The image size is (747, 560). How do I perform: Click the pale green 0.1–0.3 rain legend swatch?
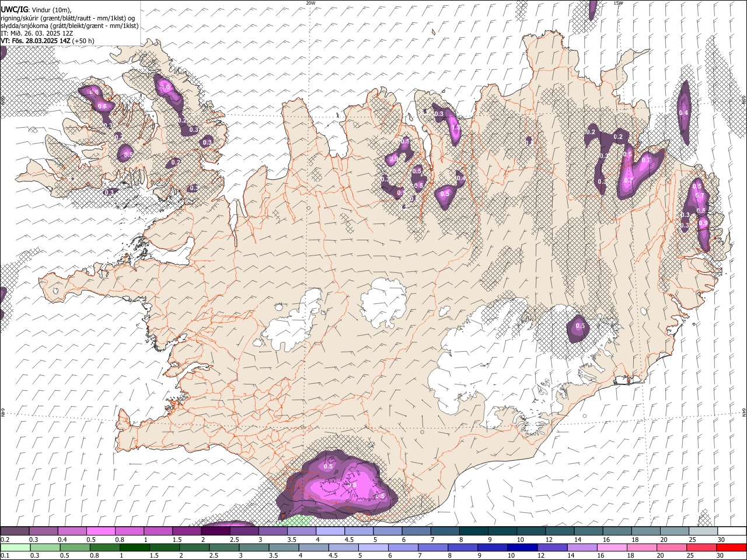(x=15, y=548)
